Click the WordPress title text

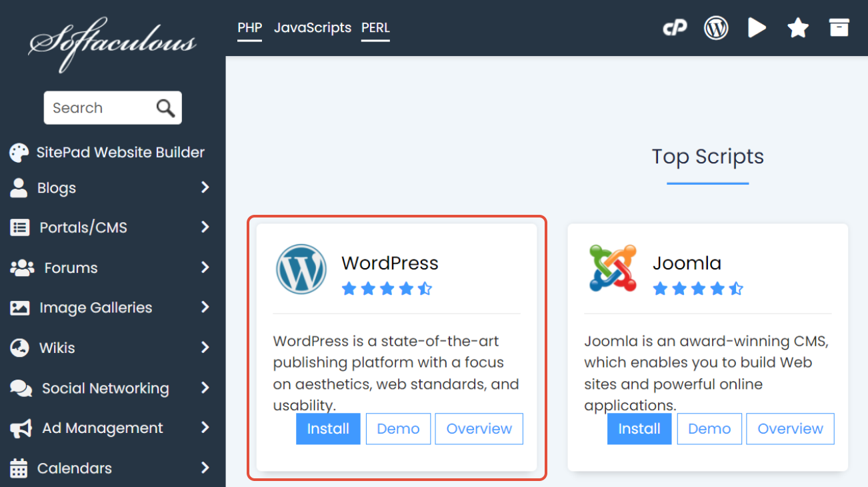tap(390, 263)
